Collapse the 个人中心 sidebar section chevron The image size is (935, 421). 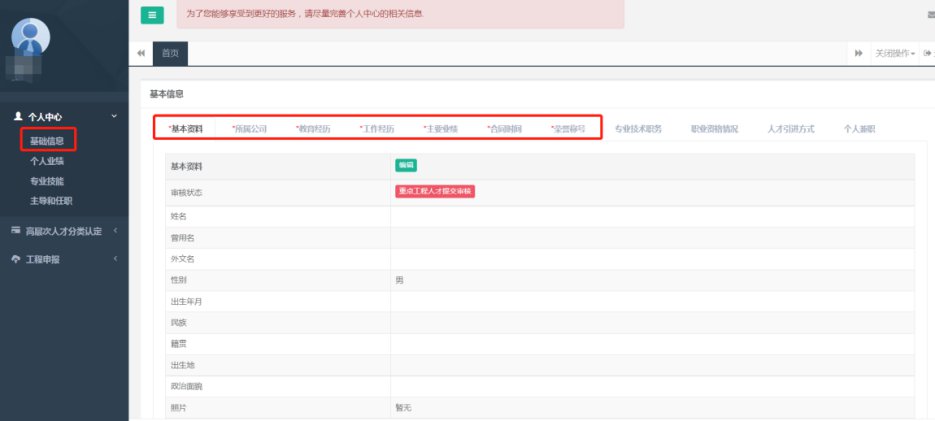click(114, 117)
